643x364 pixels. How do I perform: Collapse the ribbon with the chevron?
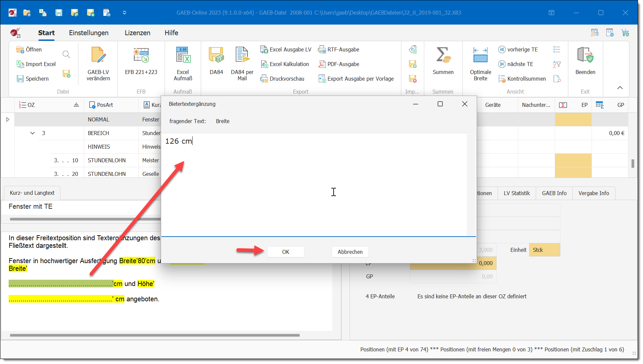[x=620, y=88]
